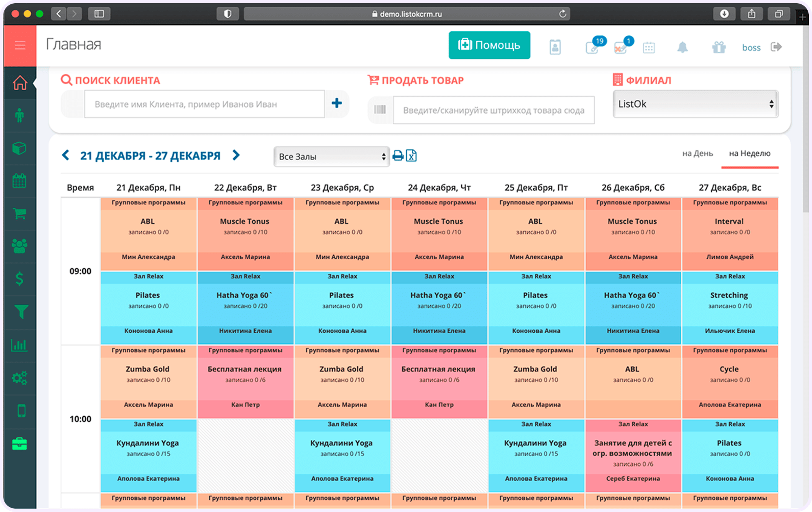The image size is (812, 512).
Task: Open the Safari privacy shield icon
Action: (228, 14)
